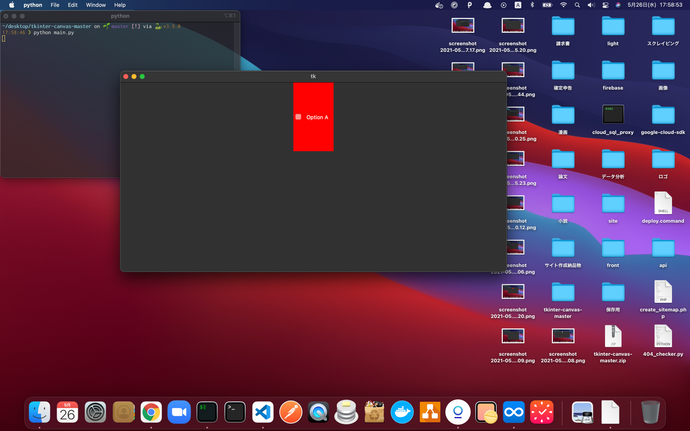Open red clock timer app in dock
The height and width of the screenshot is (431, 690).
(542, 413)
